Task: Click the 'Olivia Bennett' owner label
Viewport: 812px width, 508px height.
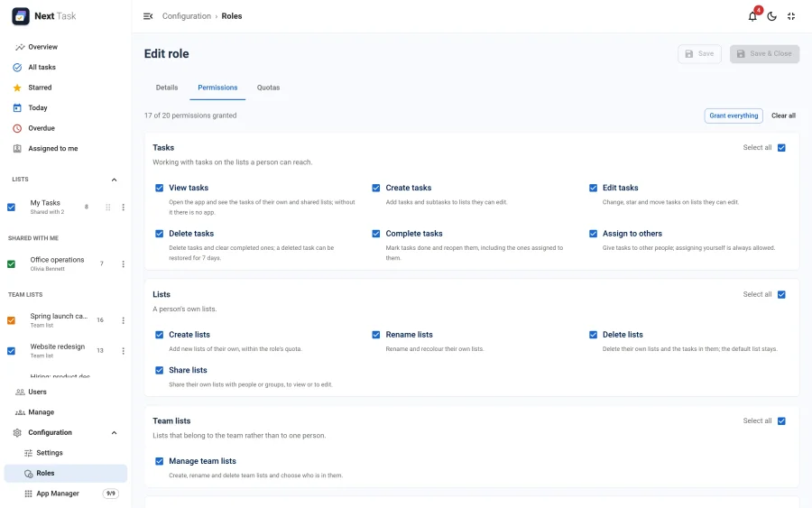Action: (x=47, y=269)
